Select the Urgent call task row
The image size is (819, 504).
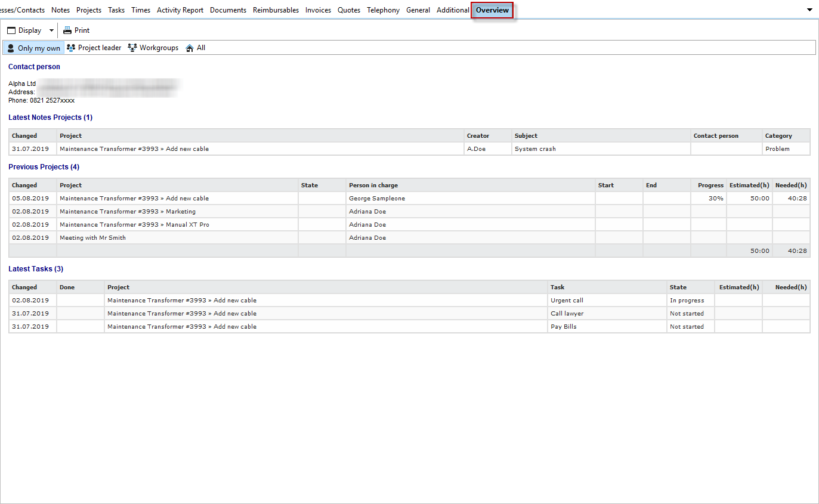tap(567, 300)
